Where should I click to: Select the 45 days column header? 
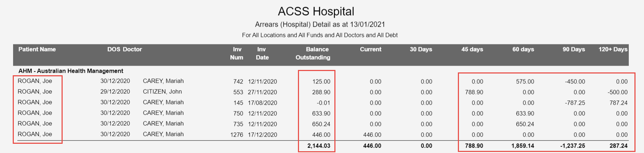click(x=472, y=49)
